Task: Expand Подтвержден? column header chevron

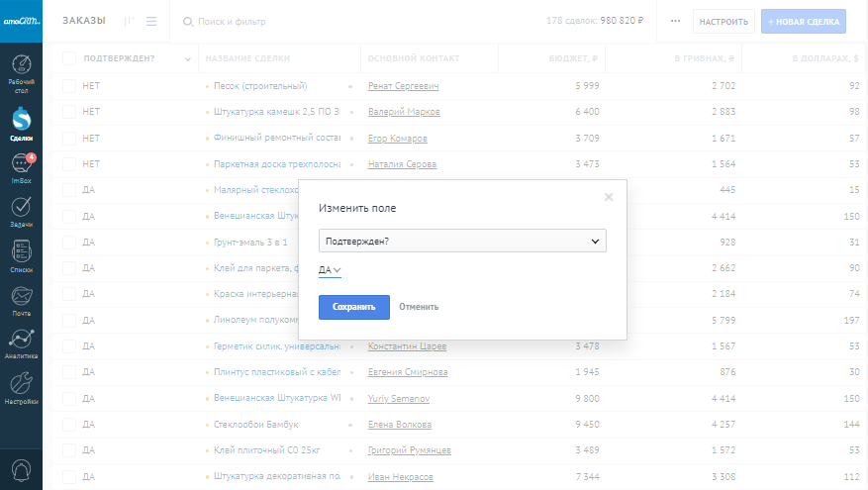Action: click(188, 59)
